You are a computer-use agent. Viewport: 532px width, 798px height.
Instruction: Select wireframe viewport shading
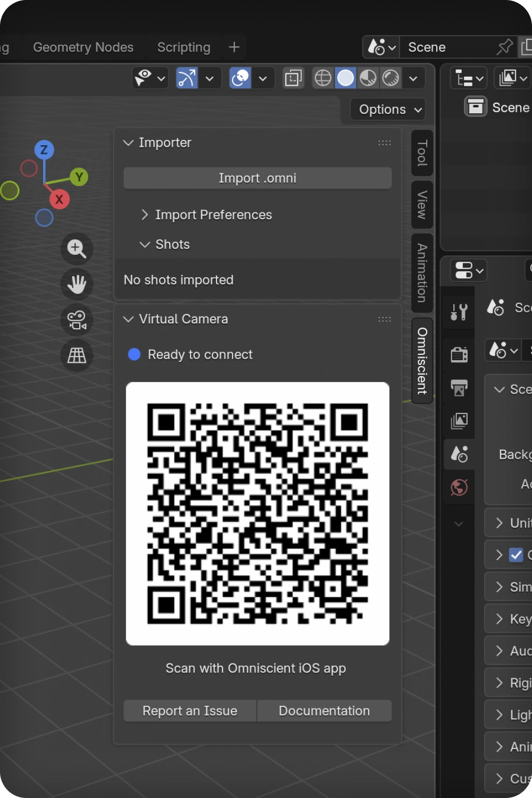[x=323, y=78]
